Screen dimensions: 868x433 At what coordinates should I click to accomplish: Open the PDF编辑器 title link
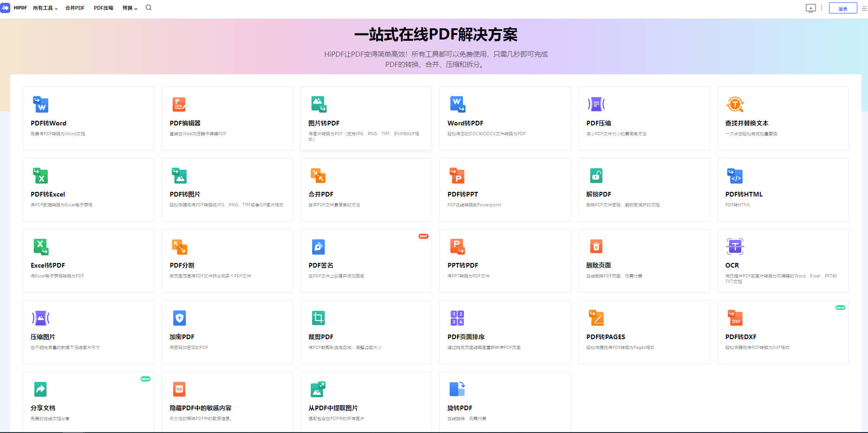tap(185, 123)
